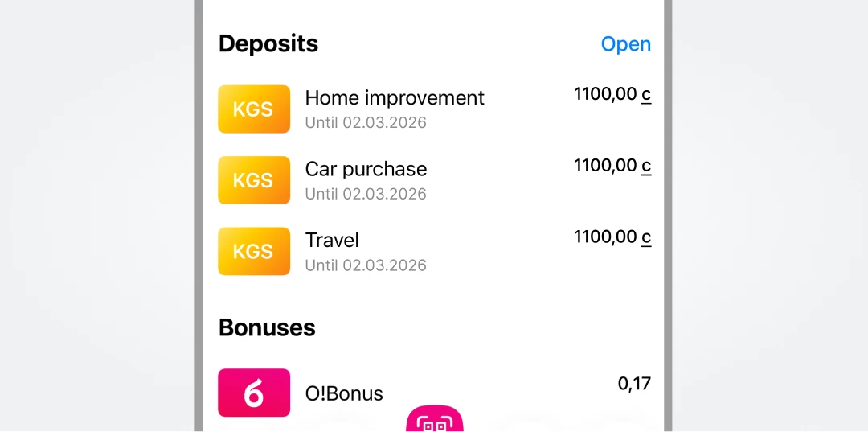Image resolution: width=868 pixels, height=432 pixels.
Task: Select the O!Bonus label text
Action: 344,393
